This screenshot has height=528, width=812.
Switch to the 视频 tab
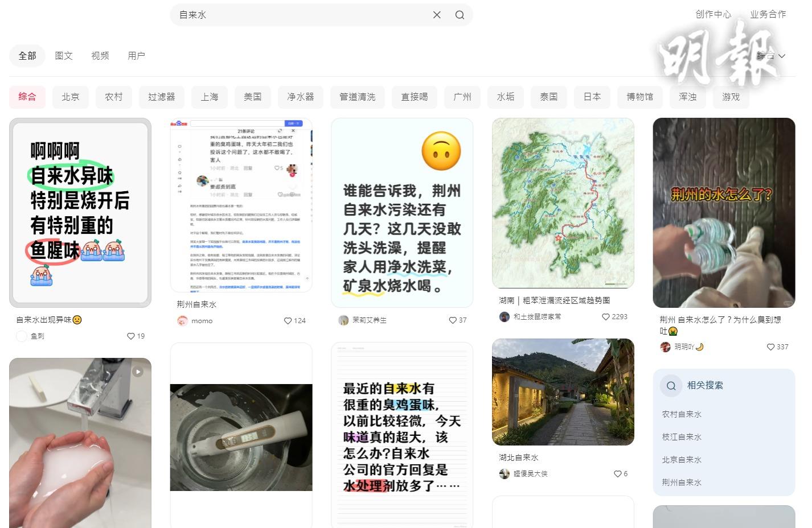[x=100, y=56]
